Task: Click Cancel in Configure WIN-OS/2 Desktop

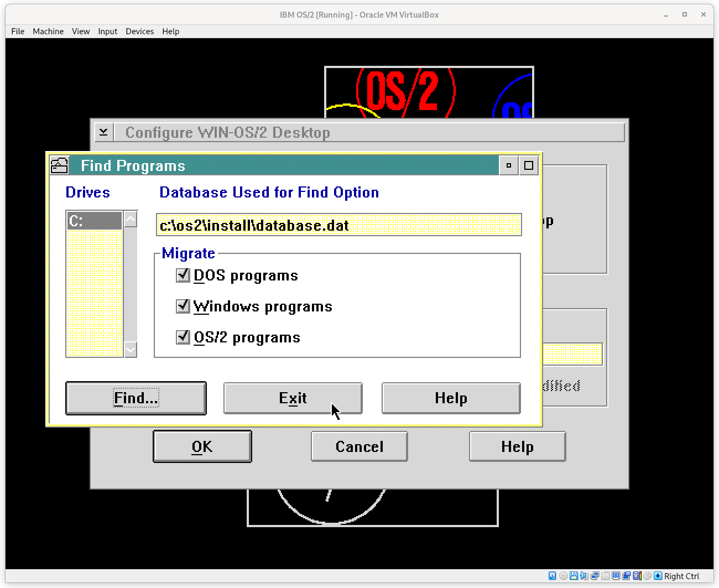Action: 359,446
